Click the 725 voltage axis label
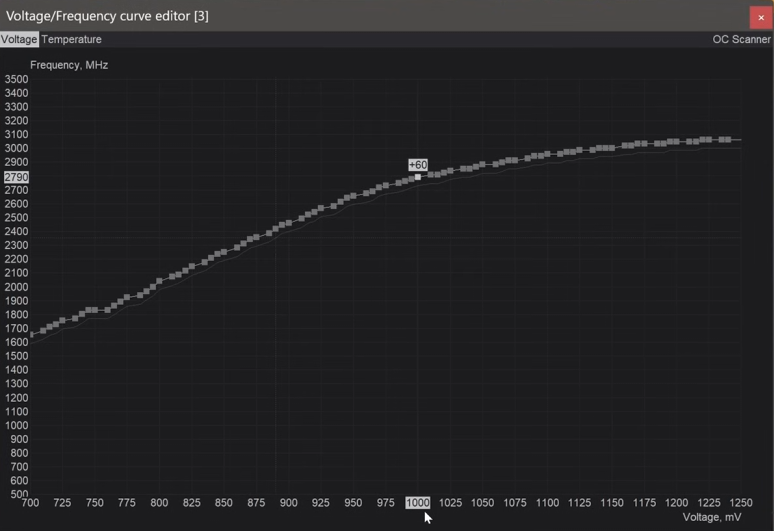The image size is (774, 531). 62,503
